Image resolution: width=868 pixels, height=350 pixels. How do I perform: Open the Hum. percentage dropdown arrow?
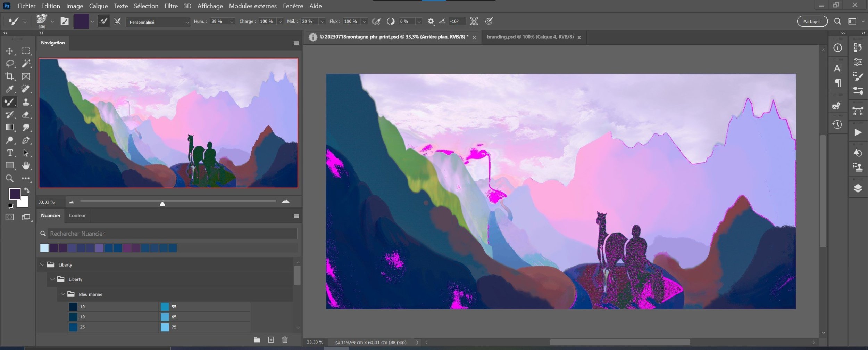coord(232,22)
